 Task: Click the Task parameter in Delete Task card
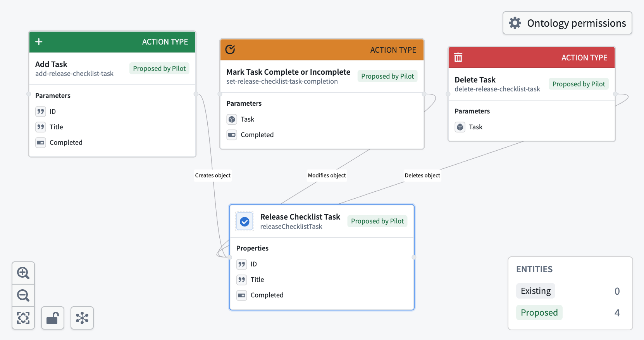coord(475,127)
